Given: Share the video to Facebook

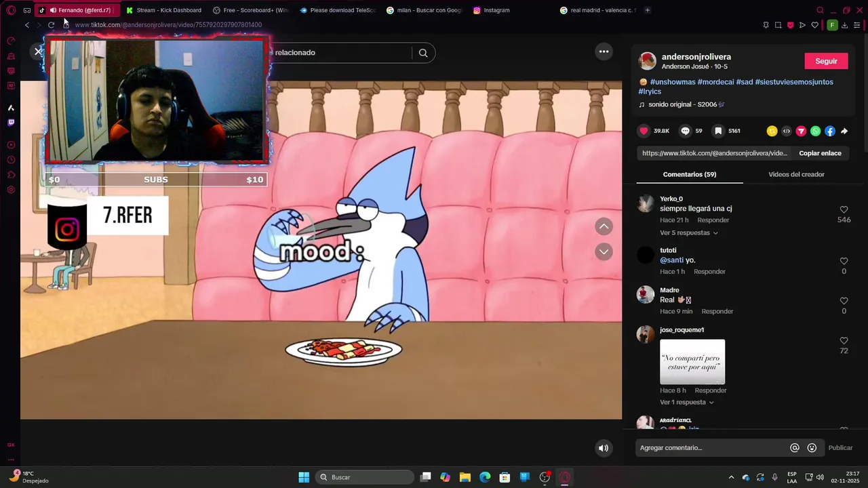Looking at the screenshot, I should [x=830, y=131].
